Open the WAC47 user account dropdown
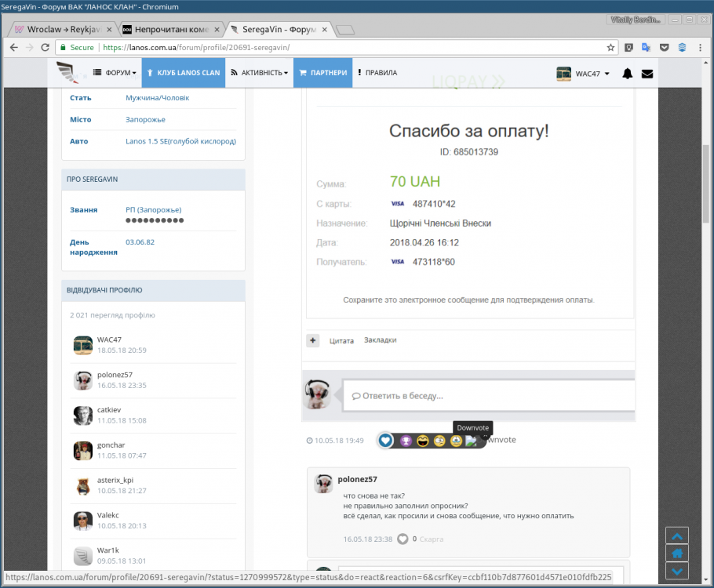 [x=583, y=74]
